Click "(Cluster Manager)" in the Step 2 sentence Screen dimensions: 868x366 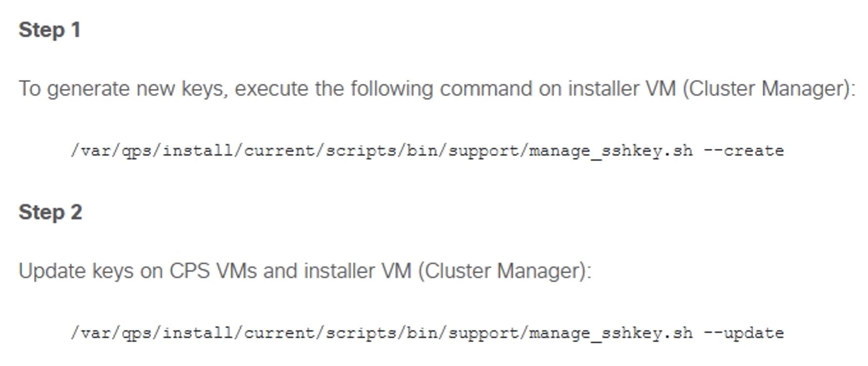(505, 271)
